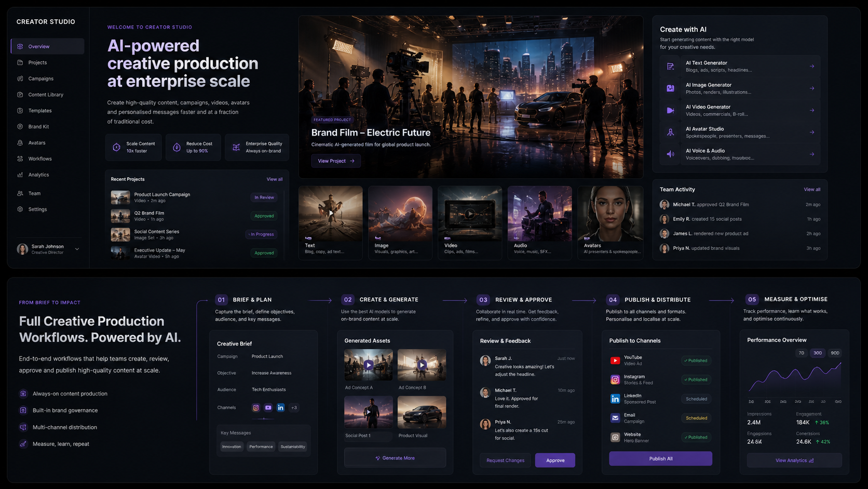Open AI Voice & Audio via its arrow
This screenshot has height=489, width=868.
click(x=812, y=154)
